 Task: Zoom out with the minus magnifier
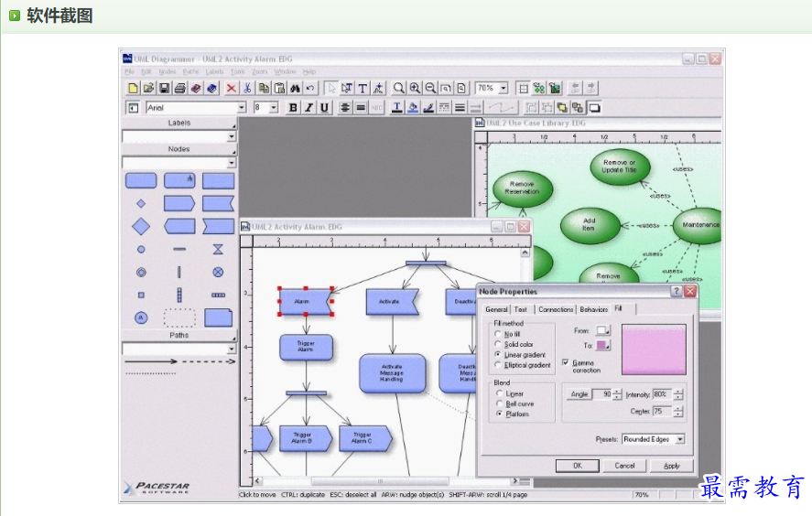(430, 88)
